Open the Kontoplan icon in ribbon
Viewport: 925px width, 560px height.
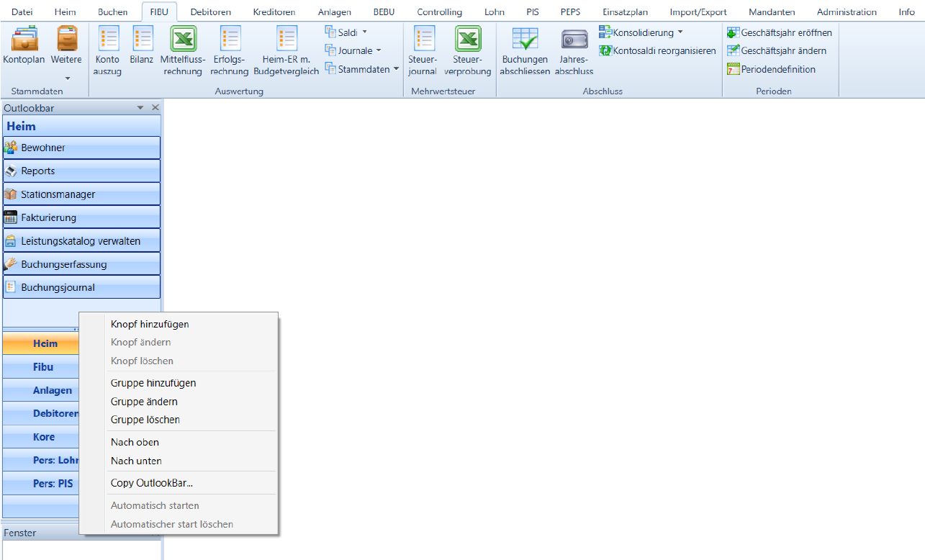pyautogui.click(x=24, y=40)
